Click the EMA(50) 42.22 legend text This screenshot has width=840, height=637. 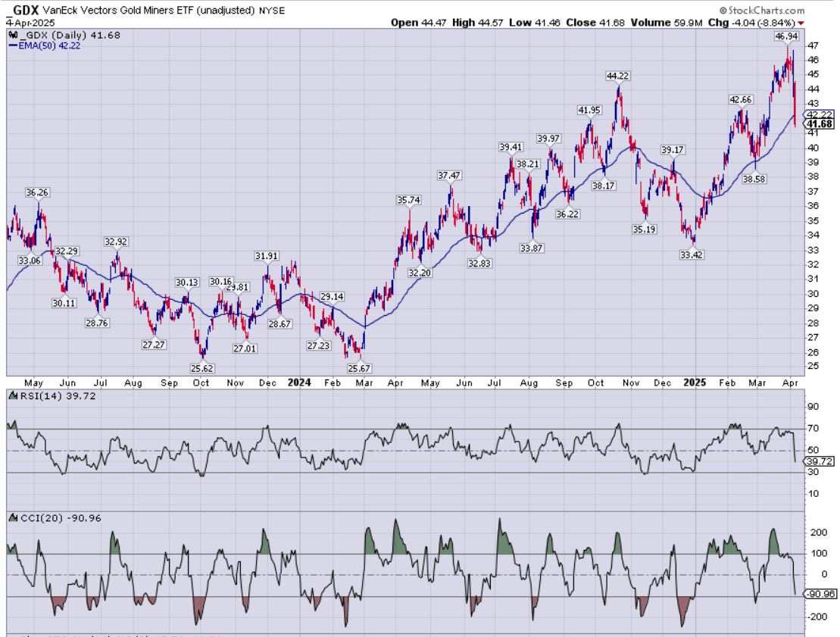coord(49,46)
